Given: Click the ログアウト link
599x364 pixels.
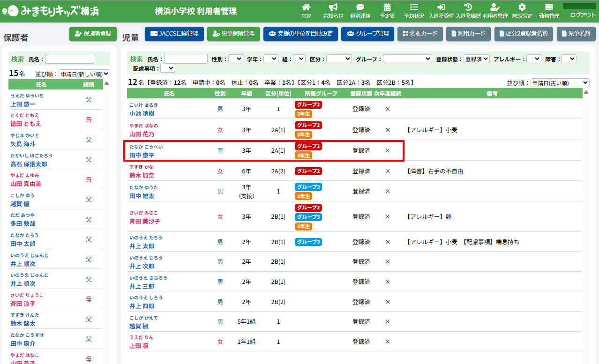Looking at the screenshot, I should point(583,15).
